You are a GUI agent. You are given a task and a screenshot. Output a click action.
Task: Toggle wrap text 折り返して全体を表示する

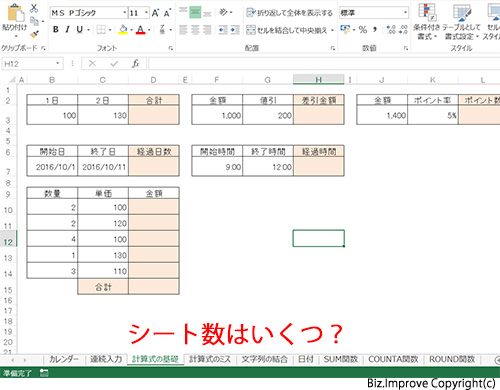(289, 13)
